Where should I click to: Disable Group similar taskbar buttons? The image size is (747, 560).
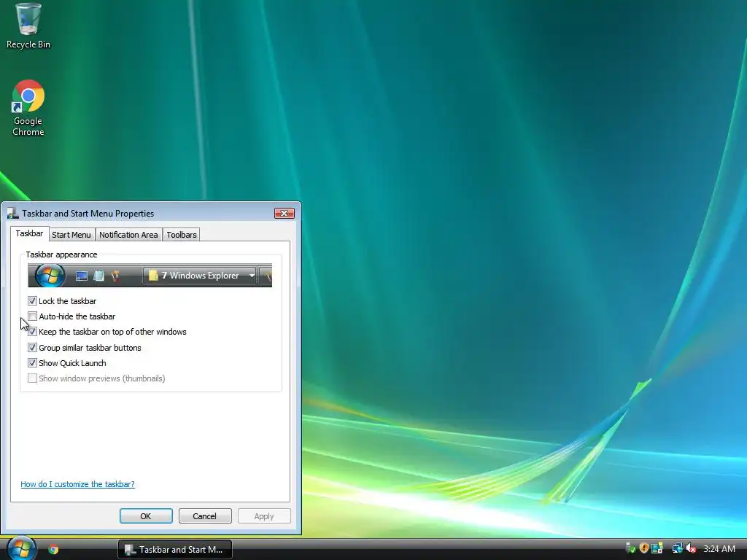tap(32, 348)
